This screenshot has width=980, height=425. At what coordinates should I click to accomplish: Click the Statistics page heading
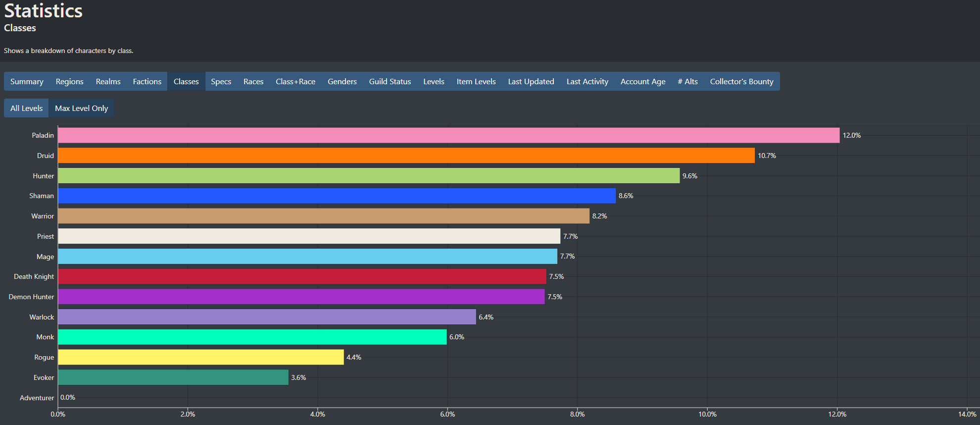(43, 11)
